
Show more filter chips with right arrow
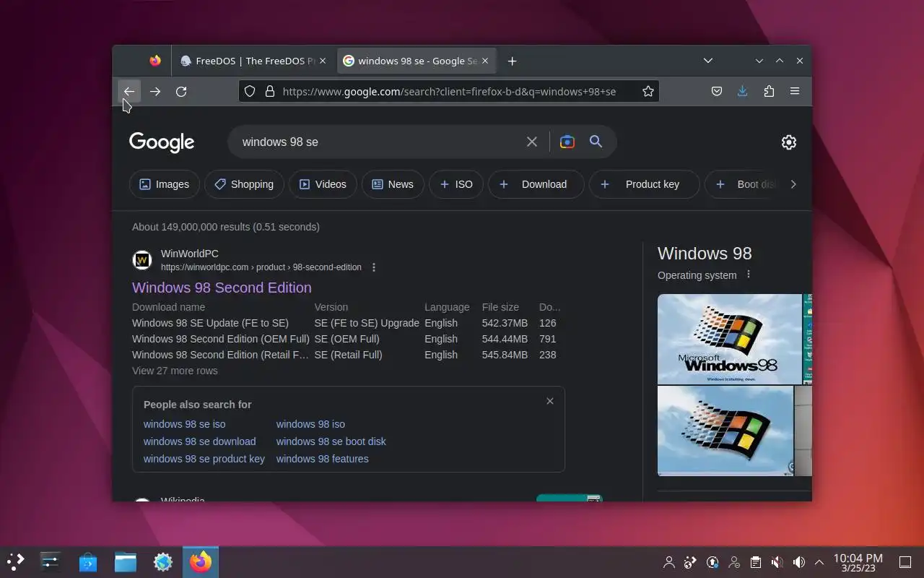point(793,184)
